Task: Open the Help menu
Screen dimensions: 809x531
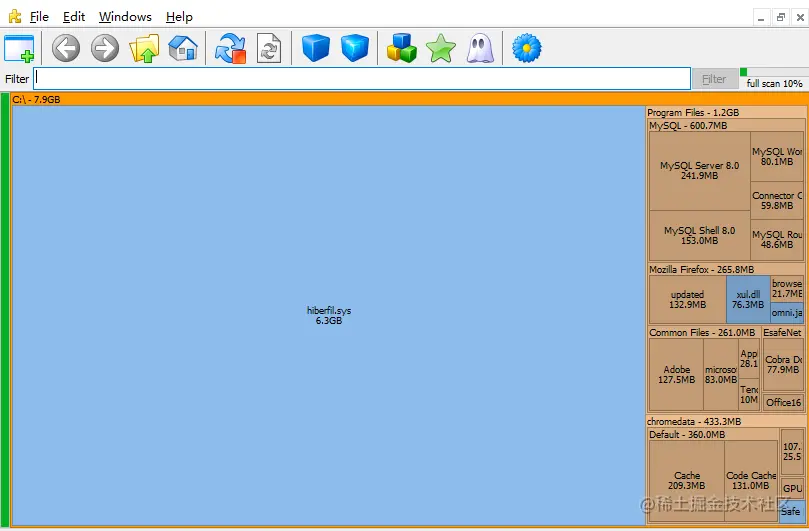Action: coord(179,17)
